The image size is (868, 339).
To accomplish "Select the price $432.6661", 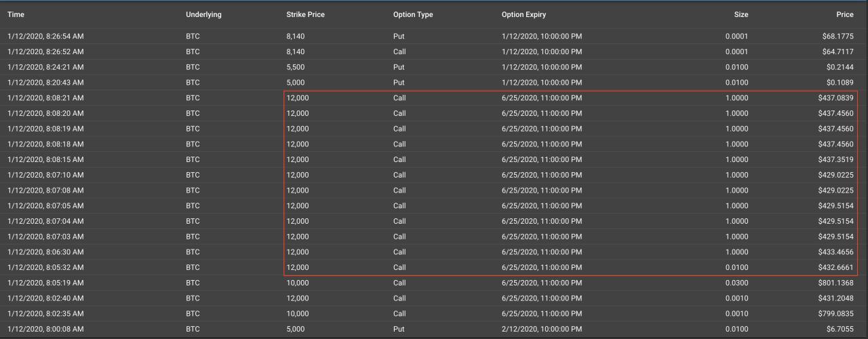I will (x=835, y=267).
